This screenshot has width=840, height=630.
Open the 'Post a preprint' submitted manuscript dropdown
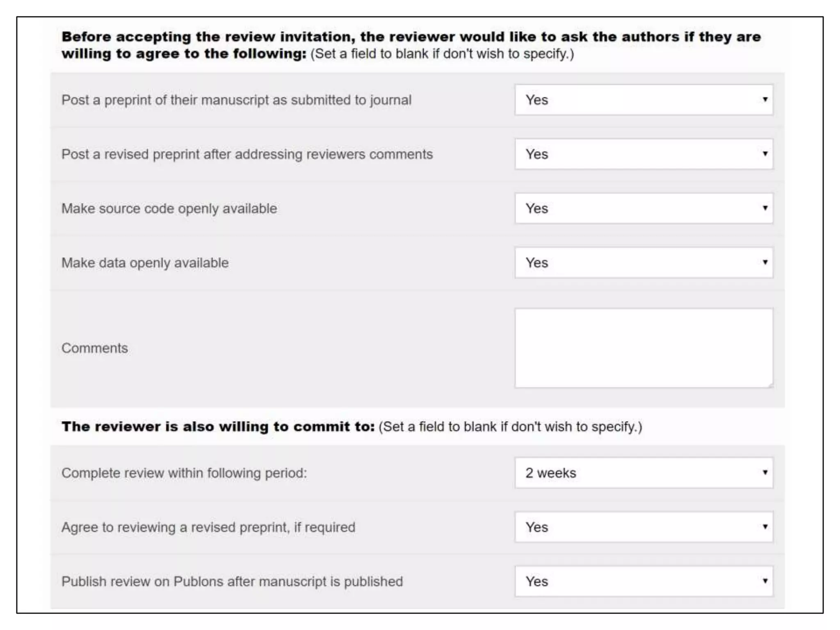click(x=644, y=100)
